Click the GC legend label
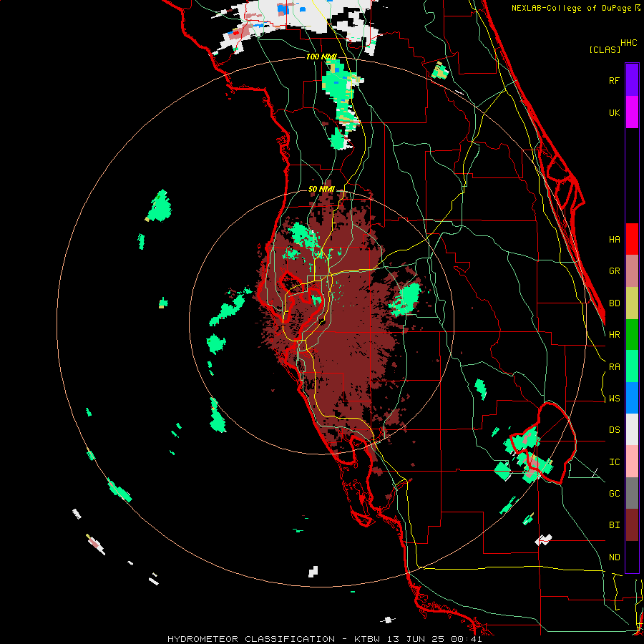Screen dimensions: 644x644 coord(614,494)
